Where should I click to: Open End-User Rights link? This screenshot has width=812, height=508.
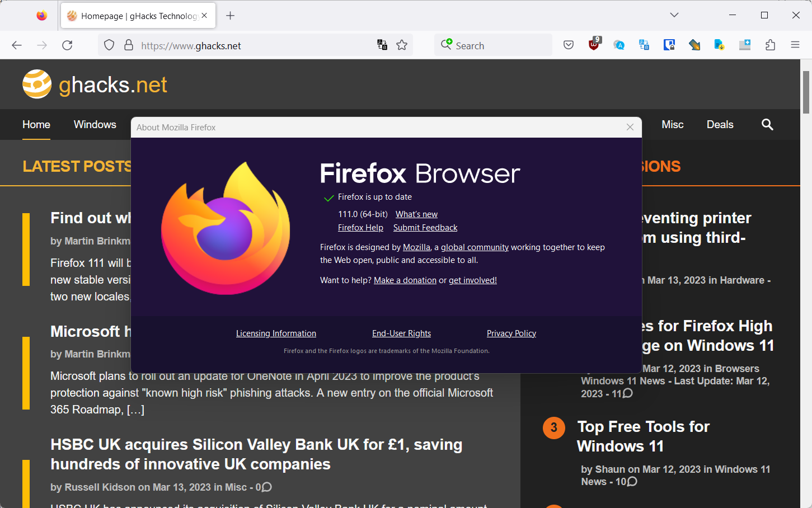point(401,333)
